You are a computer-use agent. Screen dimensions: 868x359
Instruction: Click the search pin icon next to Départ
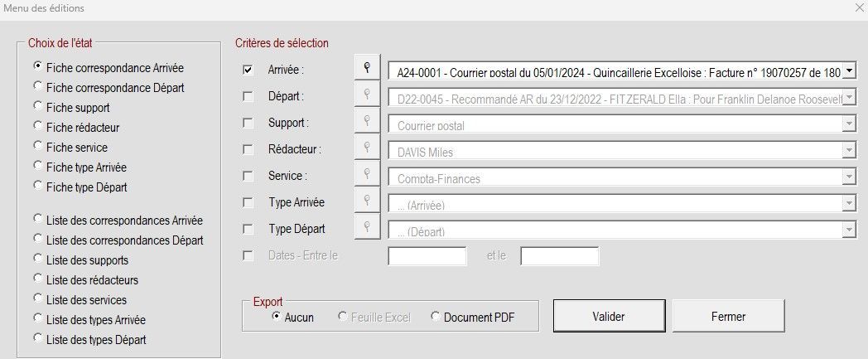[366, 96]
